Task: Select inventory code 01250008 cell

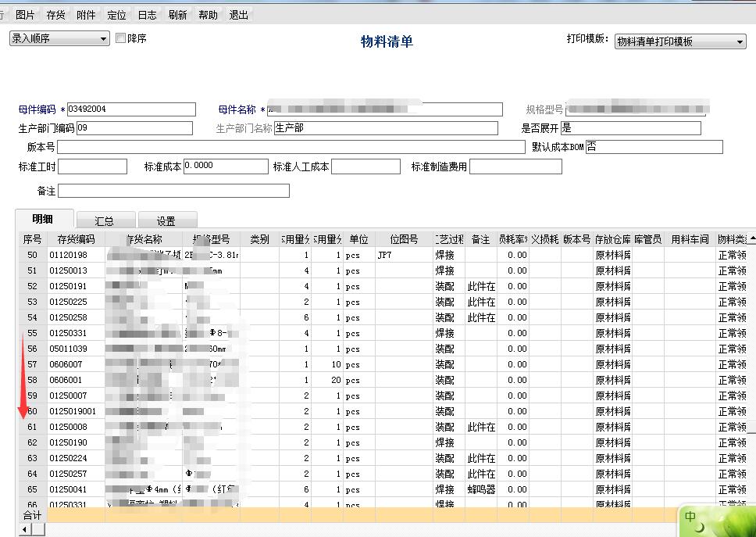Action: tap(76, 427)
